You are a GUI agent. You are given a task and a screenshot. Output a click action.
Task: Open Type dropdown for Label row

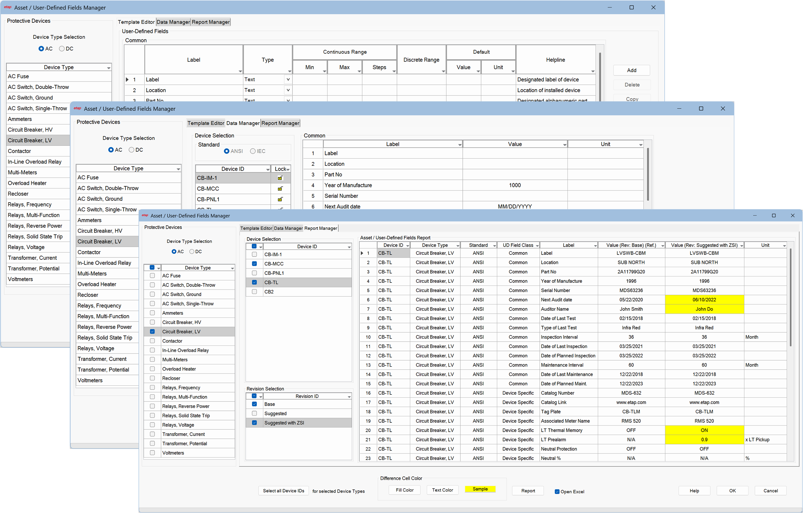click(288, 80)
